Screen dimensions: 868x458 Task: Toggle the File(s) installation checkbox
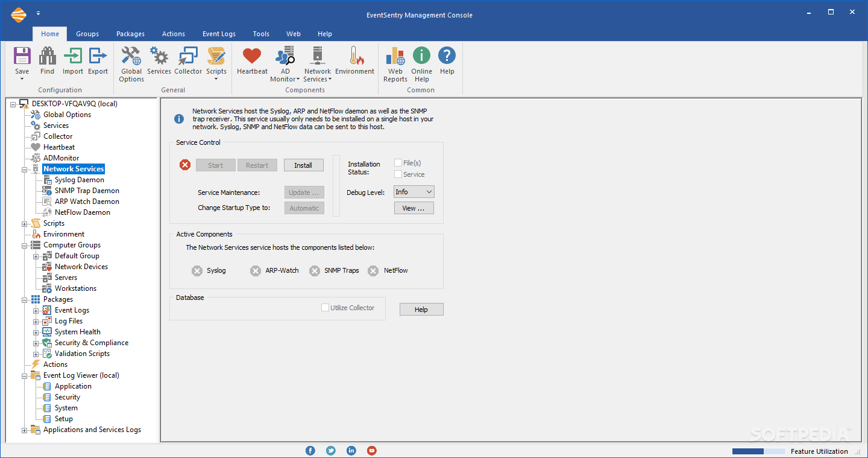click(398, 163)
